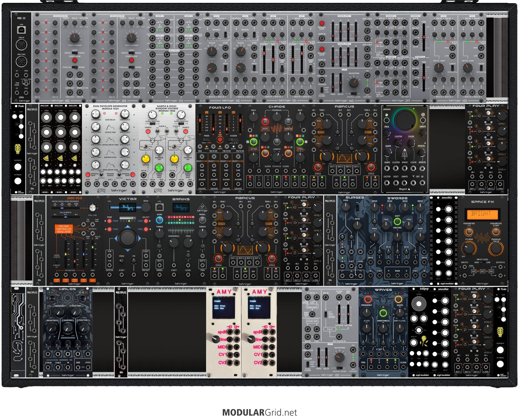This screenshot has width=520, height=420.
Task: Click the SAVE button on Victor
Action: pyautogui.click(x=146, y=221)
